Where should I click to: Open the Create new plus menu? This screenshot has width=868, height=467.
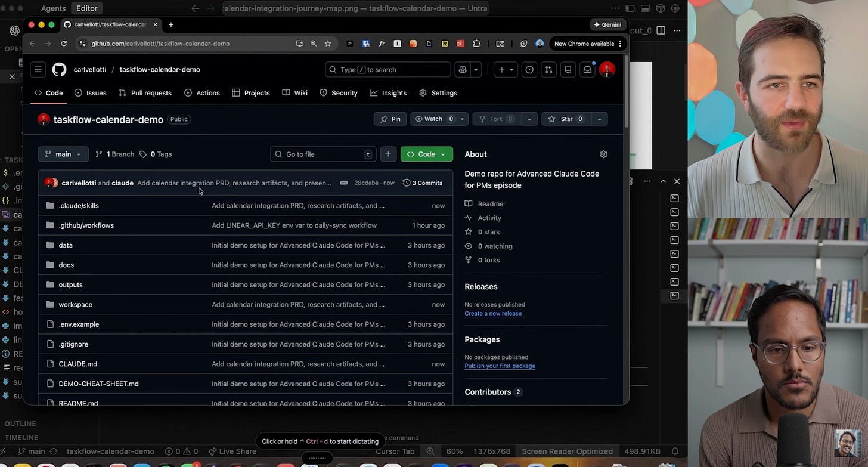(506, 70)
